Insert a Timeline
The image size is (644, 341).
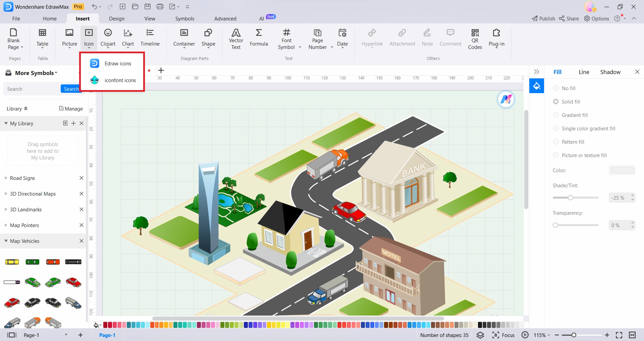[150, 38]
